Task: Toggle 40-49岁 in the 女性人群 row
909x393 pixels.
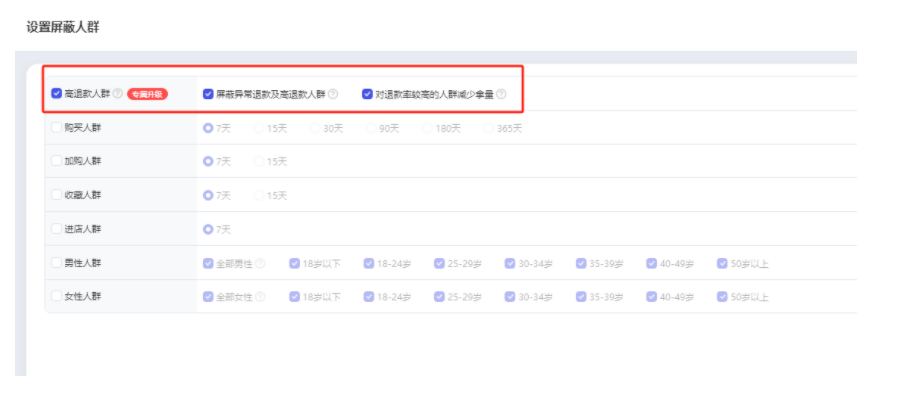Action: tap(652, 297)
